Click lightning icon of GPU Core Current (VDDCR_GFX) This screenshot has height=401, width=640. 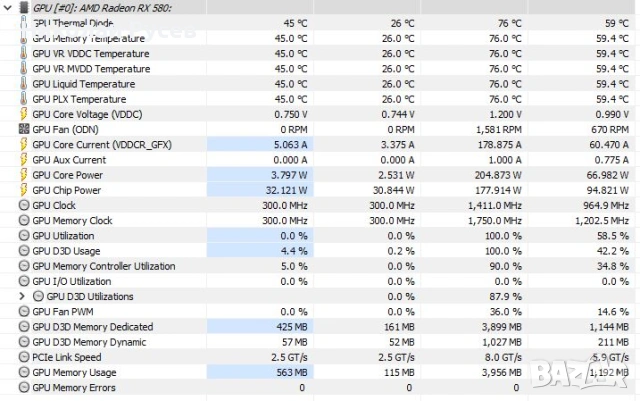pyautogui.click(x=24, y=144)
